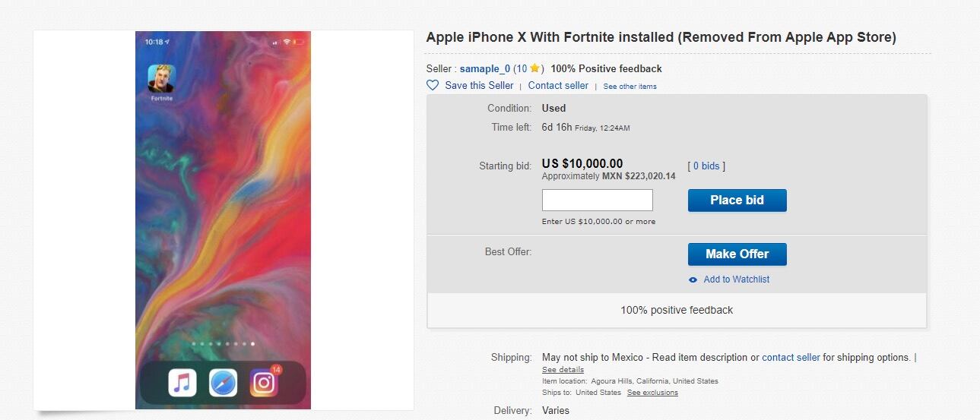The image size is (980, 420).
Task: Click the heart icon beside Save this Seller
Action: pyautogui.click(x=433, y=86)
